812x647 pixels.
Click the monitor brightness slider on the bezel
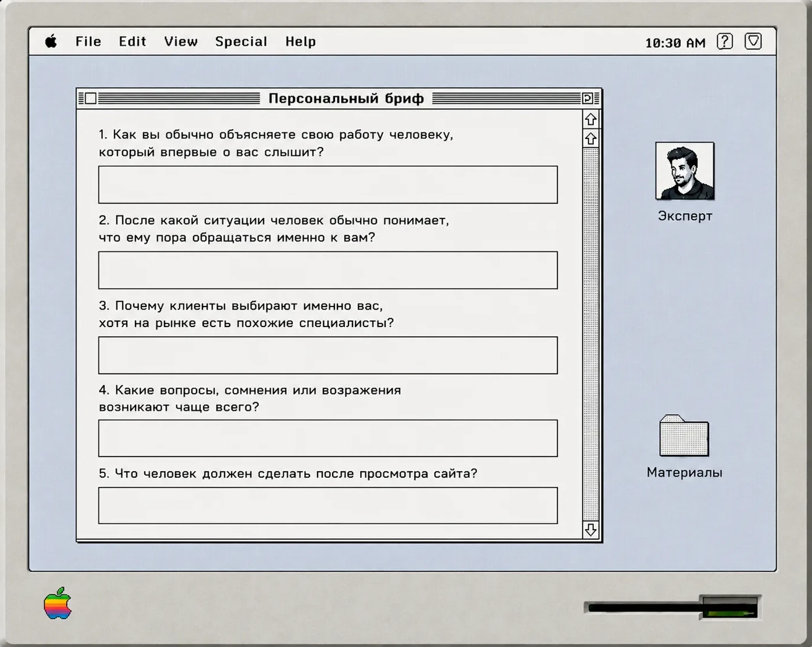coord(672,608)
